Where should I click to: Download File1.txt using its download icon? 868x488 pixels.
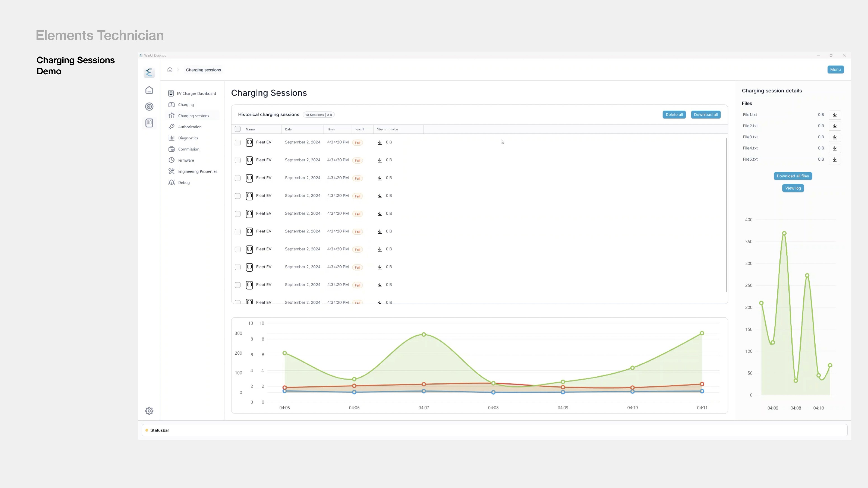click(x=835, y=115)
